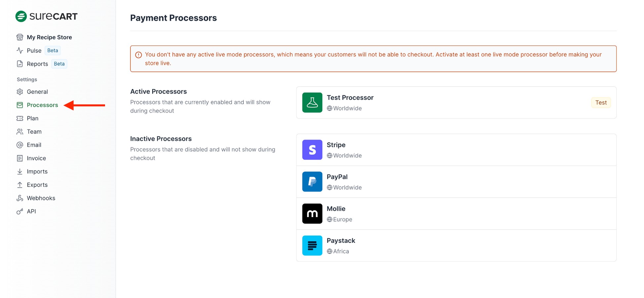Open the Mollie processor name
Screen dimensions: 644x298
click(336, 209)
